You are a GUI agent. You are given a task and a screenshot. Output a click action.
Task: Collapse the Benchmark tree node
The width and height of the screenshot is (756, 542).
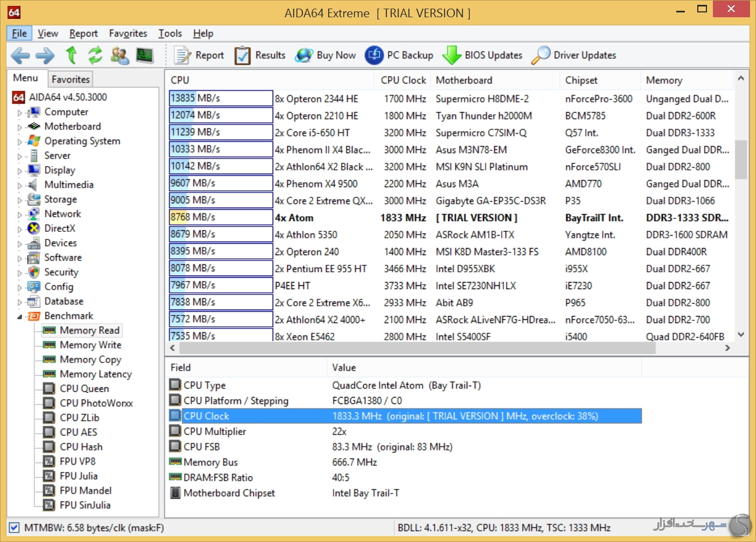(x=20, y=317)
